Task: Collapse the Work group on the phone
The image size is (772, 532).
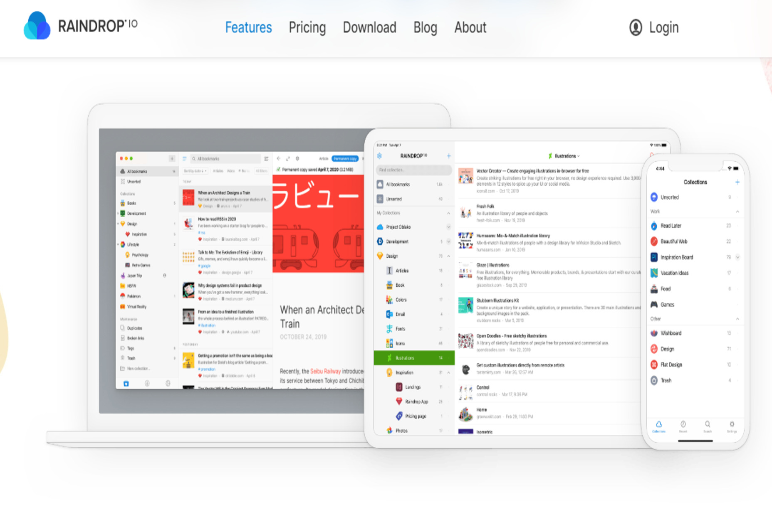Action: coord(737,212)
